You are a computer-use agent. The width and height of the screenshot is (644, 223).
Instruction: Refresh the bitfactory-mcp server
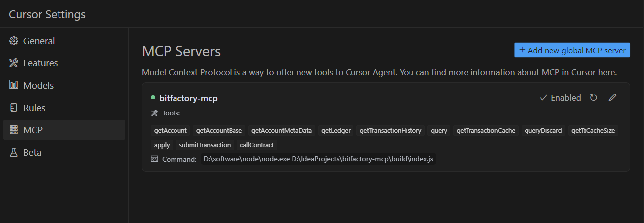(593, 98)
